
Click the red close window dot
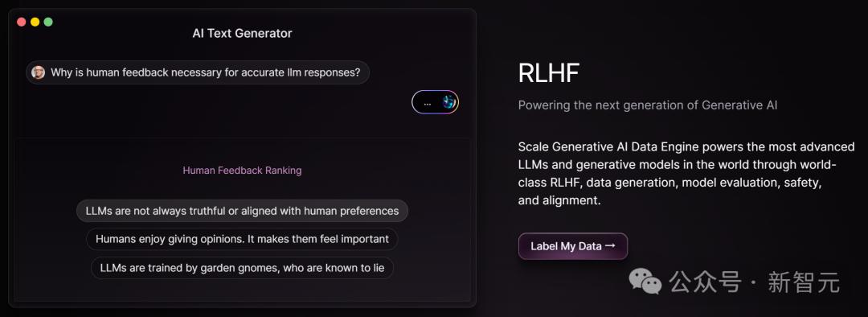(22, 23)
